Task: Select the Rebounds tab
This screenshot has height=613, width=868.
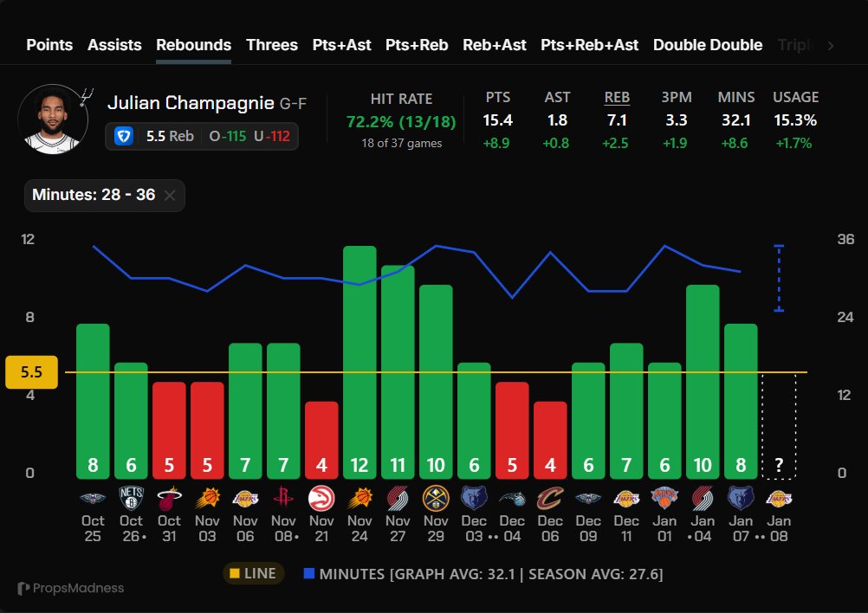Action: pos(194,45)
